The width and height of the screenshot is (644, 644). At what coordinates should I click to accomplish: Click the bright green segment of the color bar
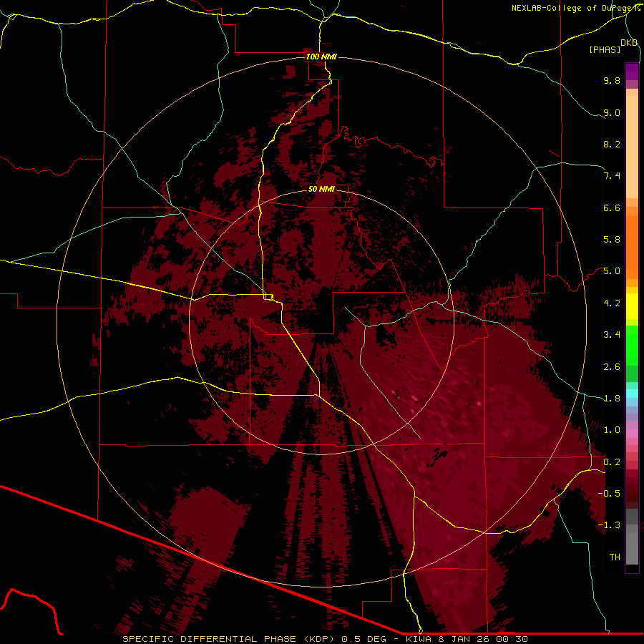632,345
